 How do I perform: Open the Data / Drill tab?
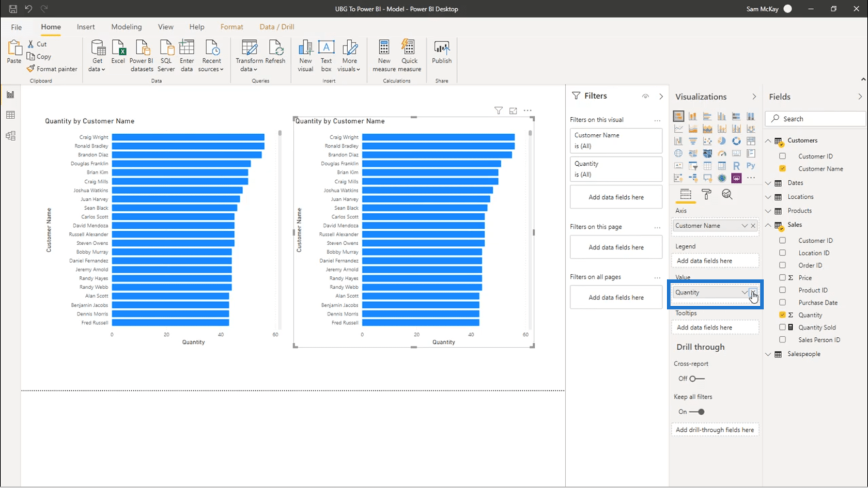tap(277, 27)
